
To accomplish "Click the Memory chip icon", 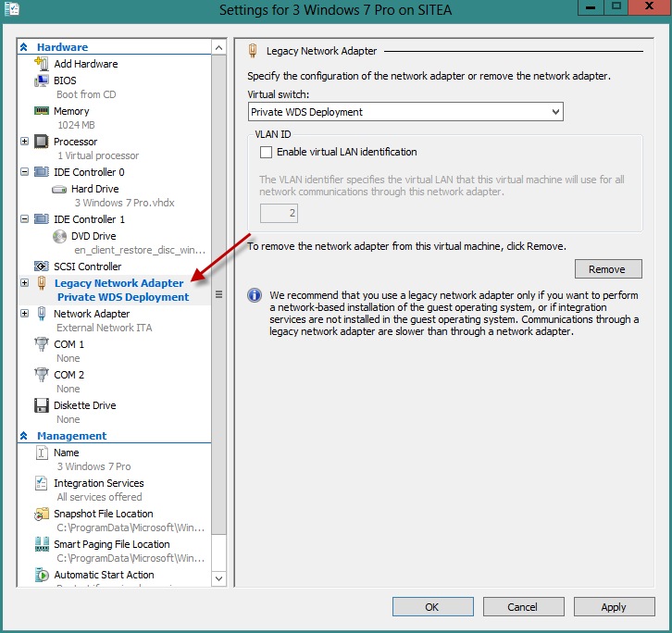I will click(x=41, y=111).
